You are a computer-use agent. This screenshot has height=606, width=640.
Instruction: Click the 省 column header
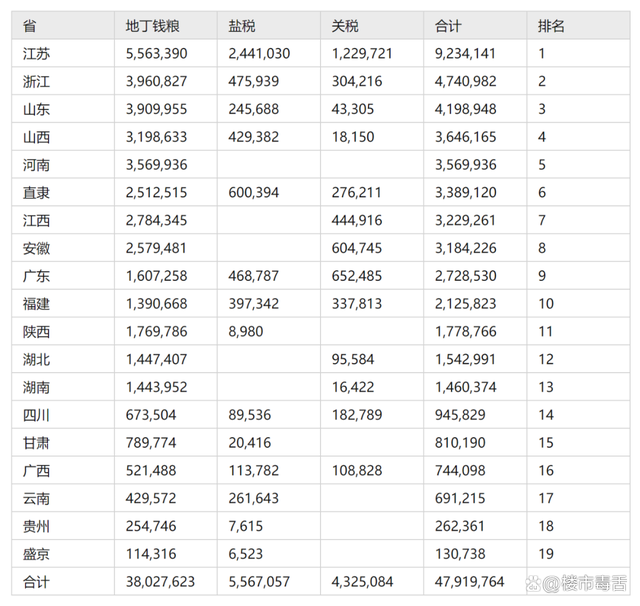(29, 26)
